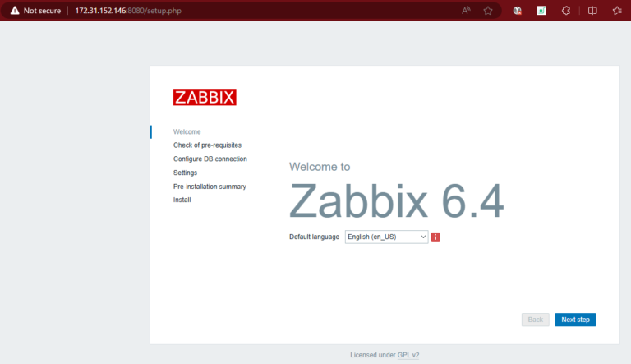Image resolution: width=631 pixels, height=364 pixels.
Task: Click the red info icon beside language
Action: click(x=435, y=237)
